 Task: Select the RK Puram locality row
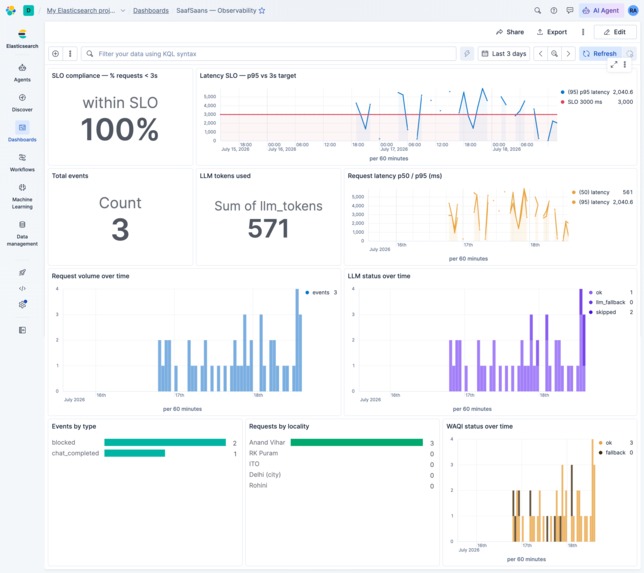click(x=341, y=453)
